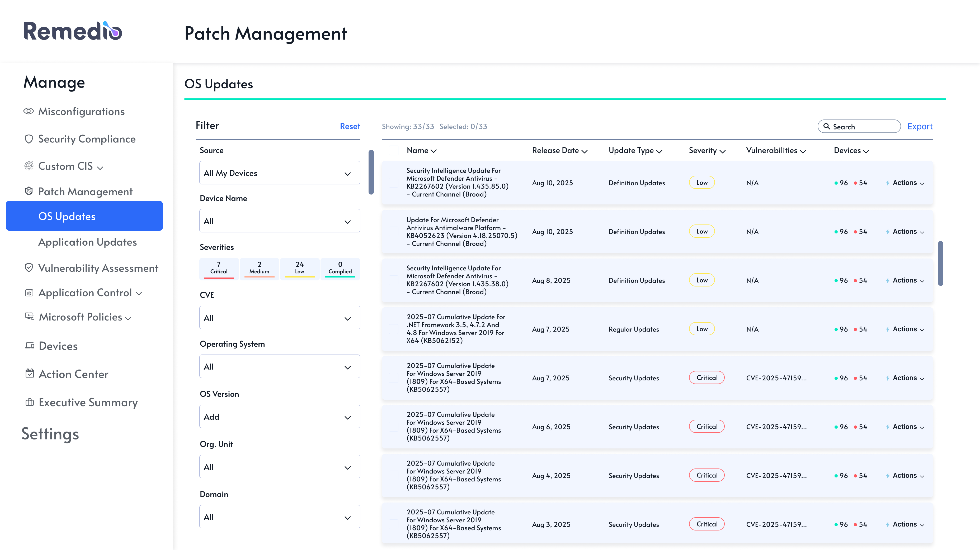This screenshot has height=550, width=980.
Task: Click the Vulnerability Assessment shield-check icon
Action: (29, 268)
